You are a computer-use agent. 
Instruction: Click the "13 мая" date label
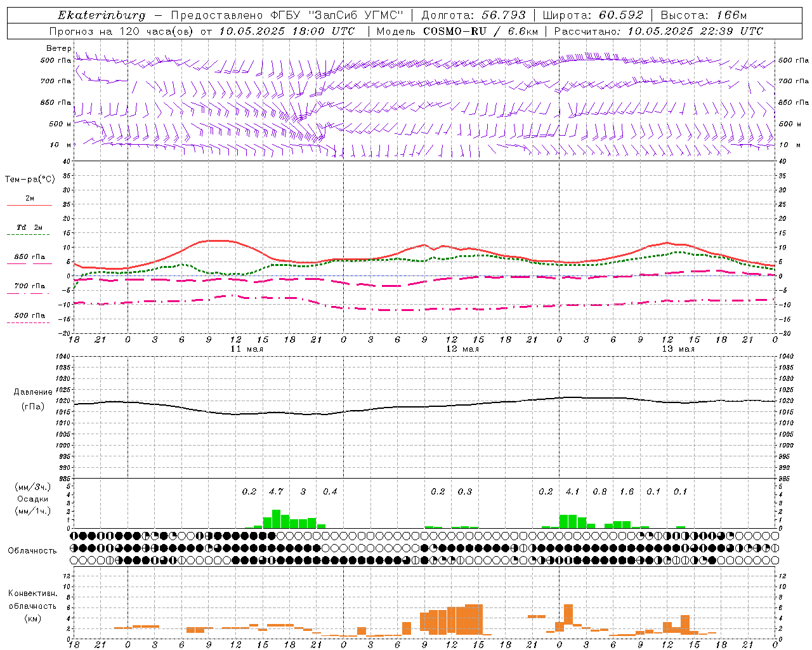point(678,349)
